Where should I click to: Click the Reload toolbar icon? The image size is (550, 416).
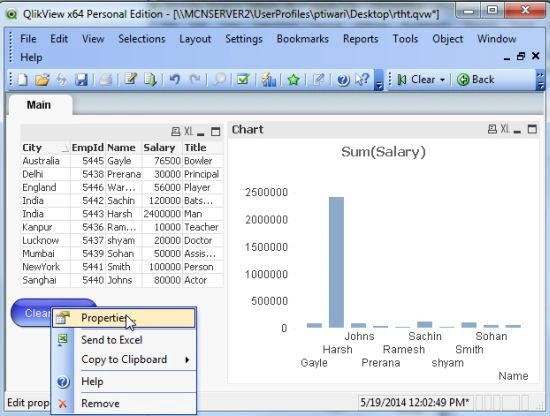coord(150,80)
